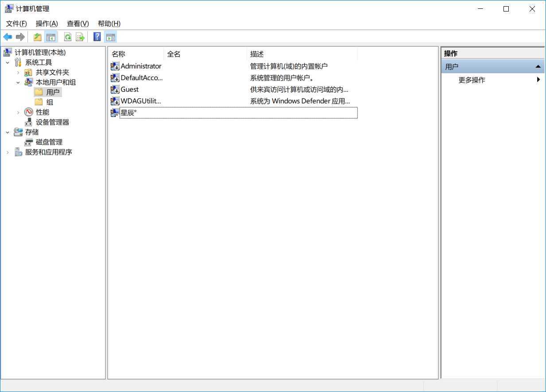Viewport: 546px width, 392px height.
Task: Click the Export list toolbar icon
Action: 80,37
